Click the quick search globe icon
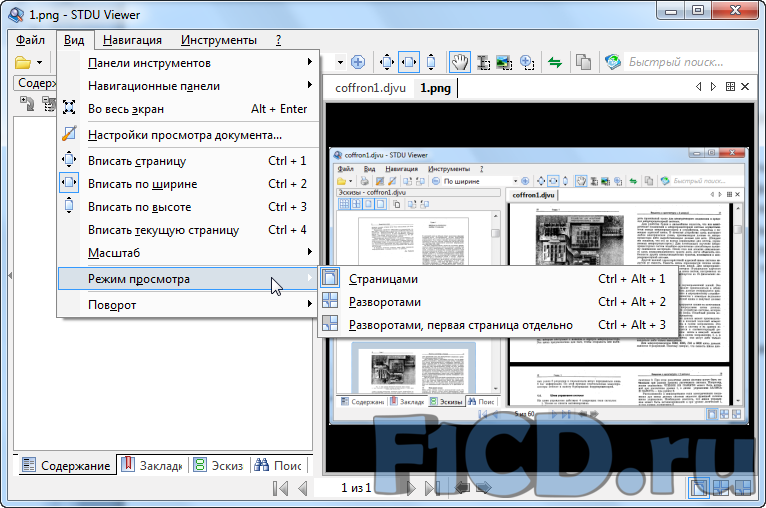The image size is (766, 508). point(613,62)
